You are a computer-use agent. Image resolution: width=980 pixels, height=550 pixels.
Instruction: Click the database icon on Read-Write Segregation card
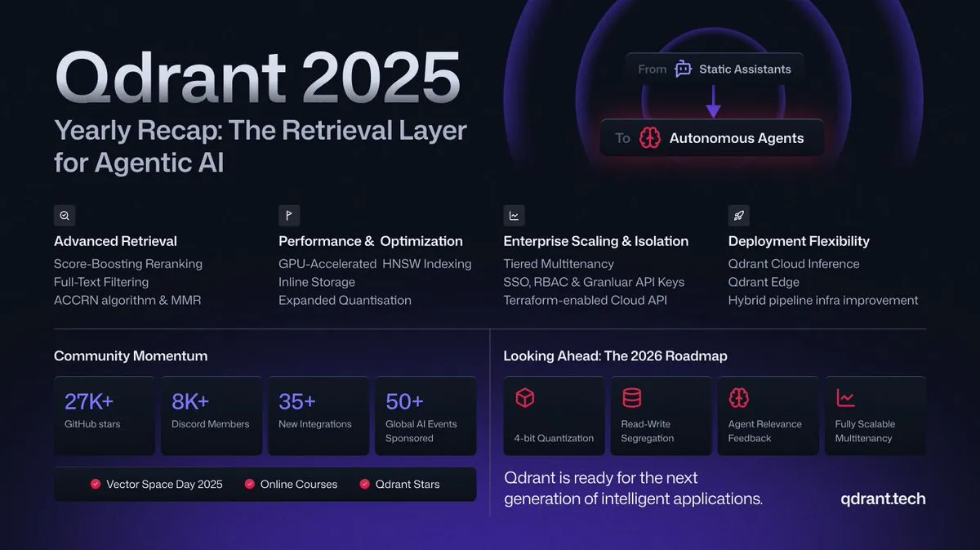pyautogui.click(x=631, y=398)
